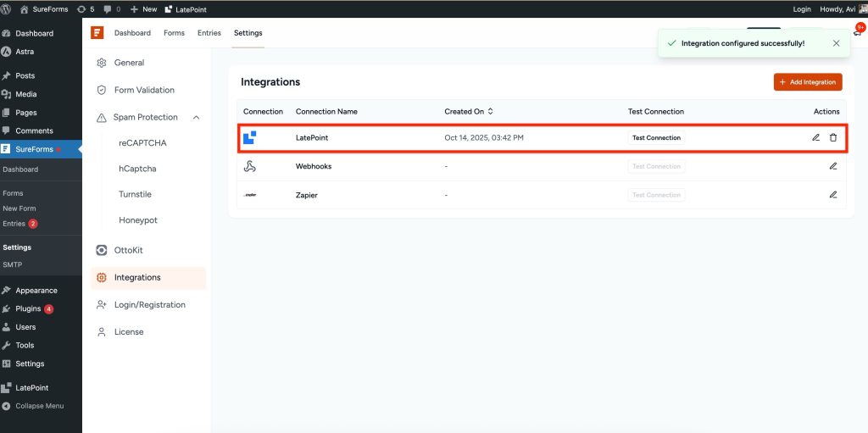Click the Login link in admin bar
Image resolution: width=868 pixels, height=433 pixels.
pyautogui.click(x=802, y=8)
